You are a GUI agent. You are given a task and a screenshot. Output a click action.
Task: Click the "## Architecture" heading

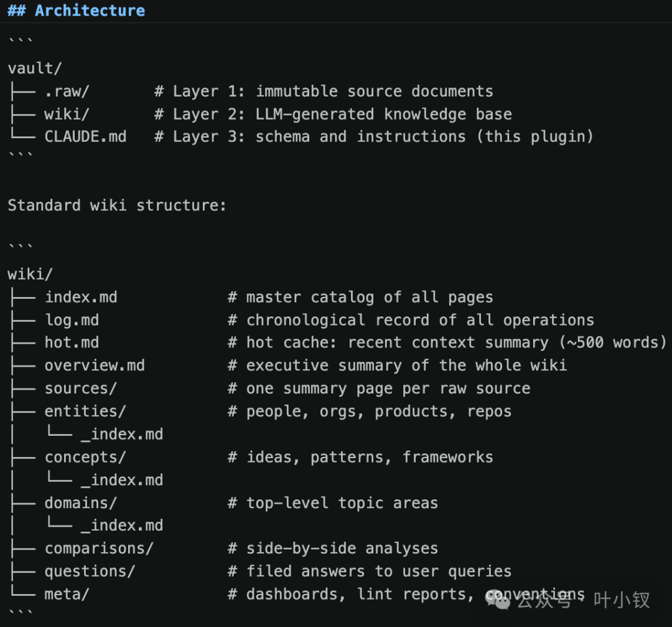77,11
